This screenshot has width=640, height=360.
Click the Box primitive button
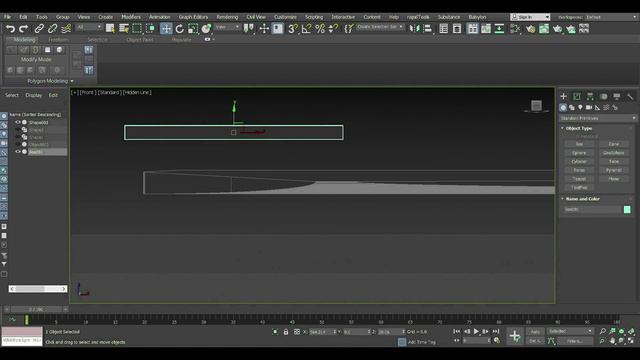click(579, 144)
